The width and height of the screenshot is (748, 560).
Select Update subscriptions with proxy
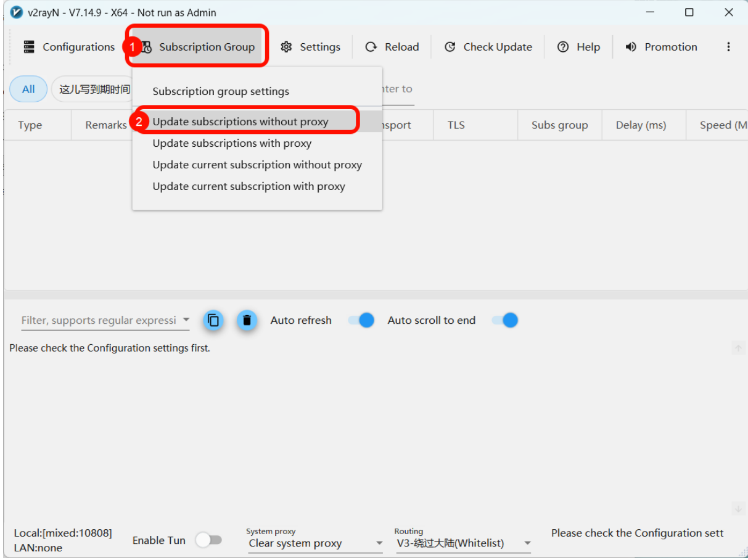point(232,143)
